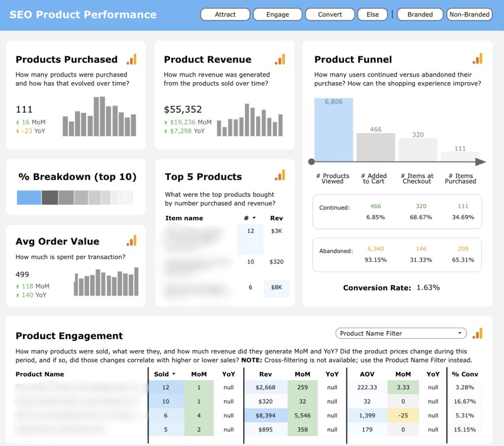Click the Item name column header
This screenshot has width=504, height=446.
tap(184, 218)
